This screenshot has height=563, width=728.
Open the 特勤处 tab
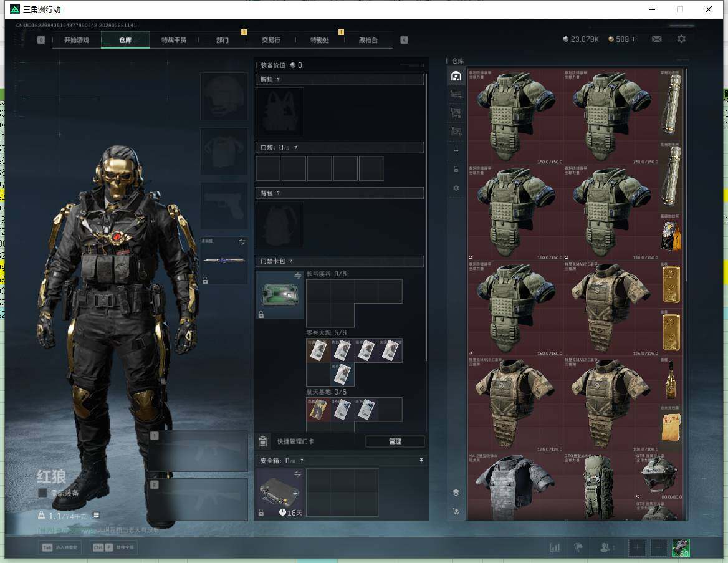point(319,40)
